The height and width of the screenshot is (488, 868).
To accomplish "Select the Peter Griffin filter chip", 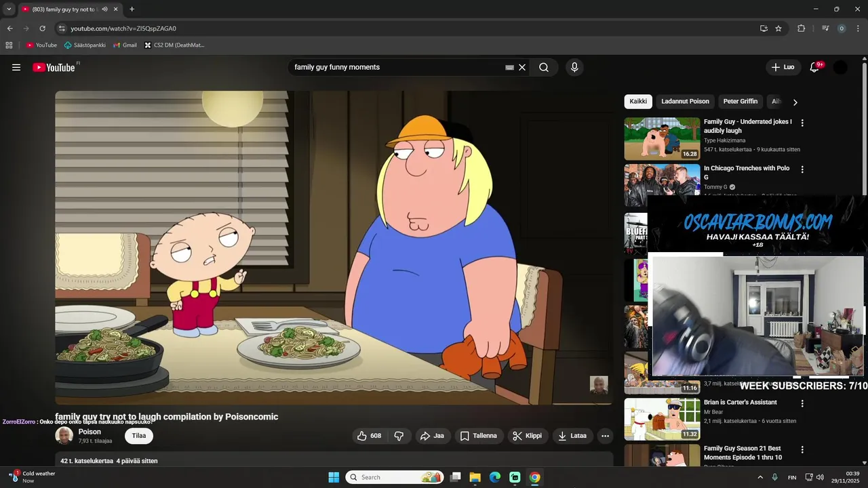I will point(741,102).
